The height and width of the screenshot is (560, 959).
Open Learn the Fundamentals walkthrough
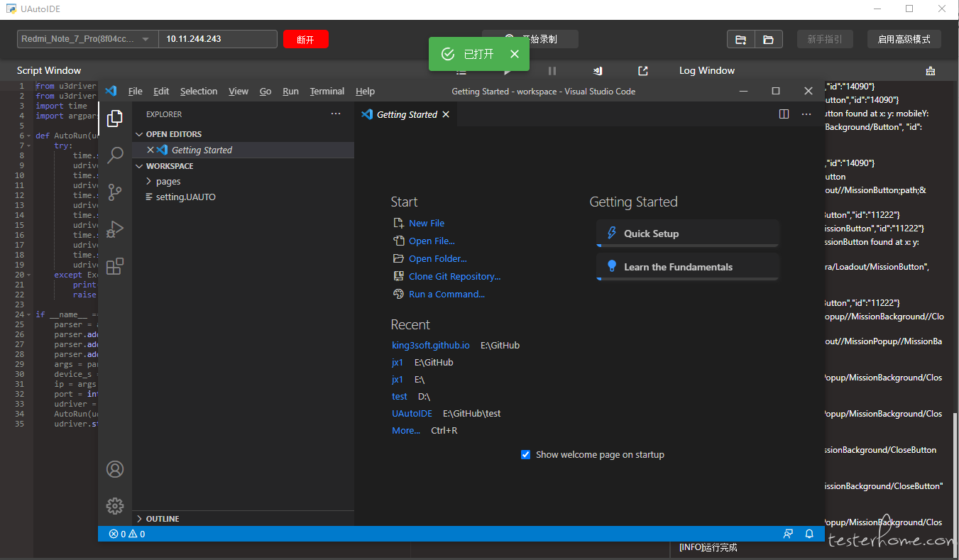point(687,267)
